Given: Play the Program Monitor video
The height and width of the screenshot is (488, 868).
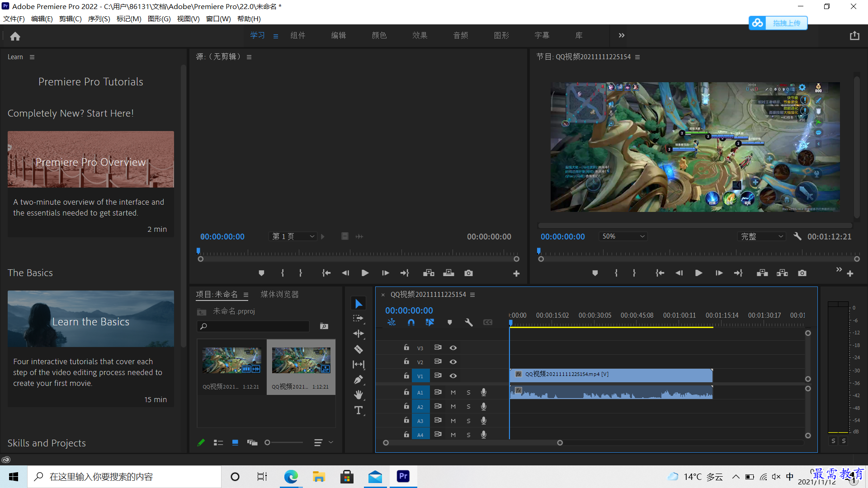Looking at the screenshot, I should [698, 273].
